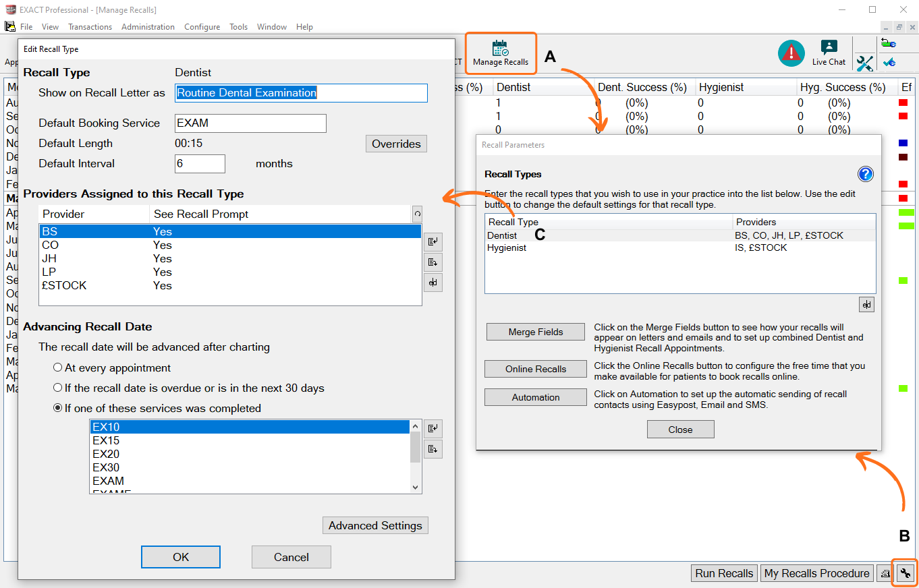Click the green arrow browser icon
The width and height of the screenshot is (919, 588).
(889, 44)
